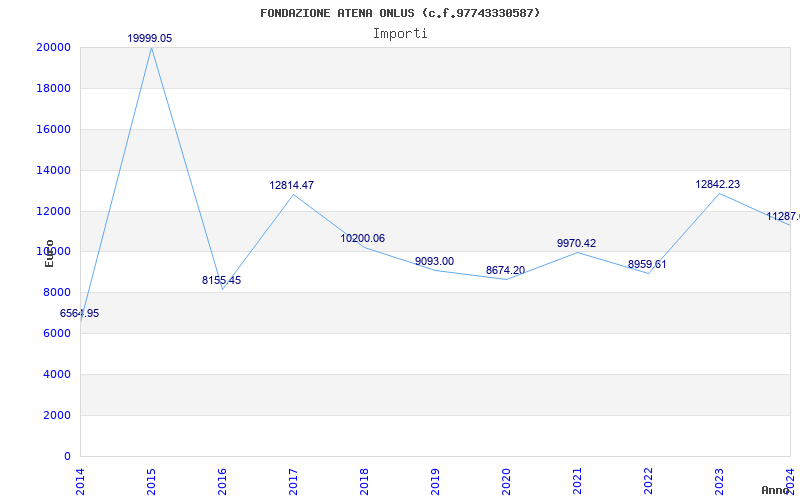The image size is (800, 500).
Task: Click y-axis tick 20000
Action: (53, 47)
